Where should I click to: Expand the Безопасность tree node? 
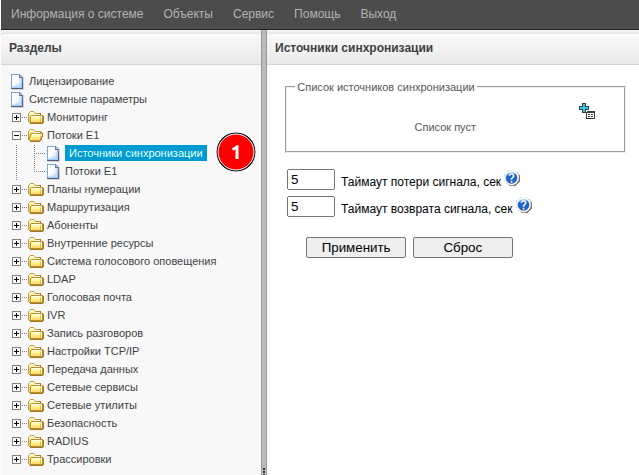[x=16, y=423]
